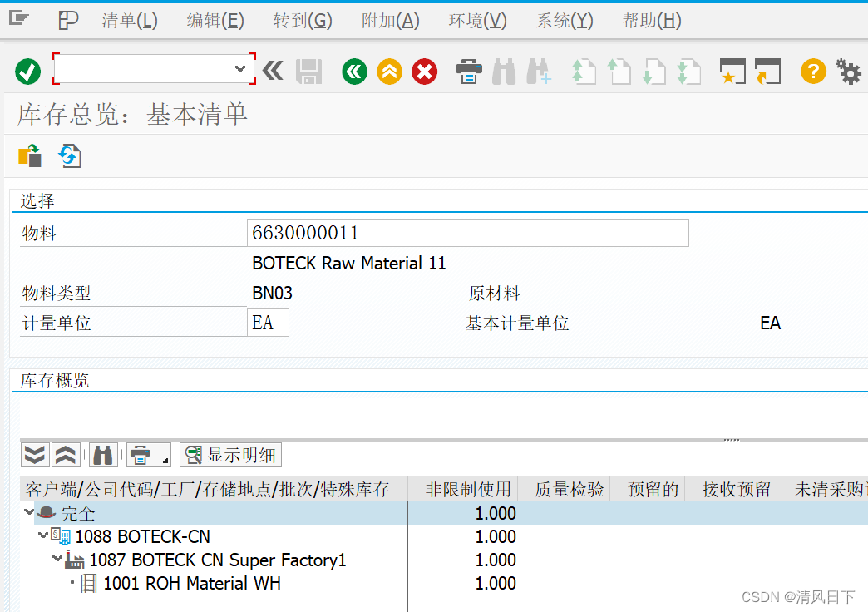
Task: Click the binoculars search icon in the stock list toolbar
Action: tap(103, 455)
